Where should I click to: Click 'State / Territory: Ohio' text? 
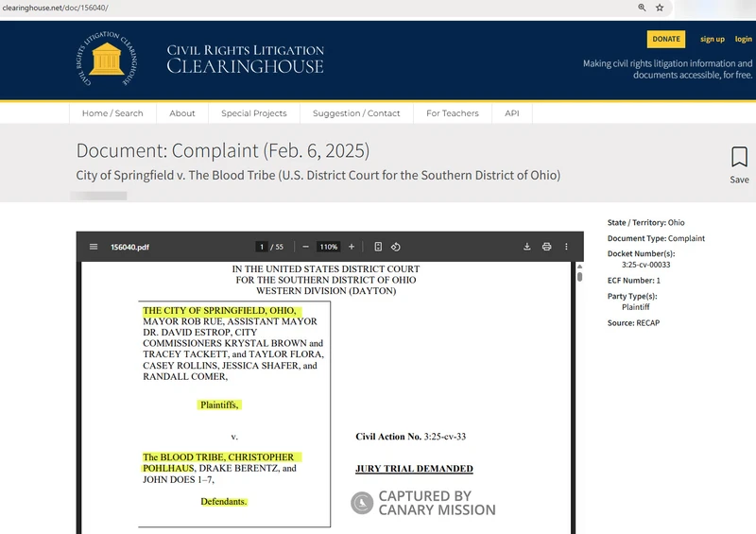pyautogui.click(x=645, y=222)
